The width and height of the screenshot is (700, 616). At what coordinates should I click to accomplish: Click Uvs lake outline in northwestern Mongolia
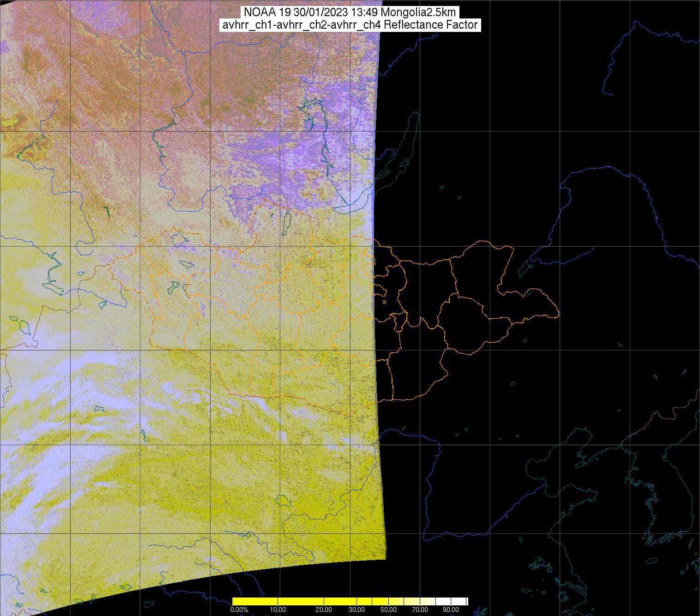(x=178, y=239)
